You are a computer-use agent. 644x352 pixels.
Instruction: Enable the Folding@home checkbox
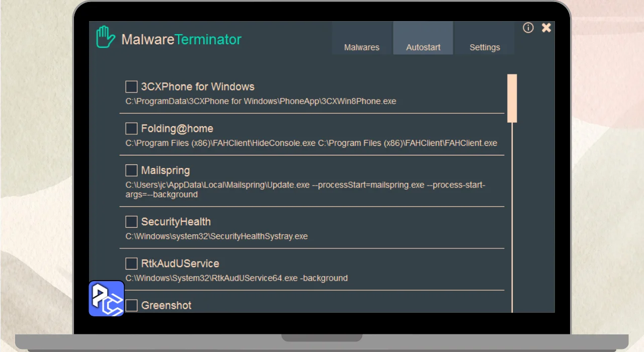click(131, 128)
